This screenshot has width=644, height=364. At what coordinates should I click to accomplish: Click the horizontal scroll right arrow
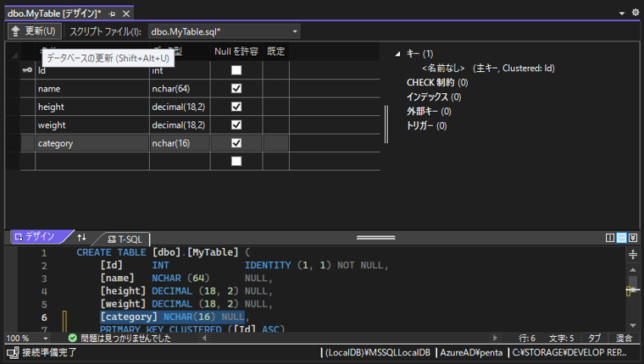coord(495,338)
